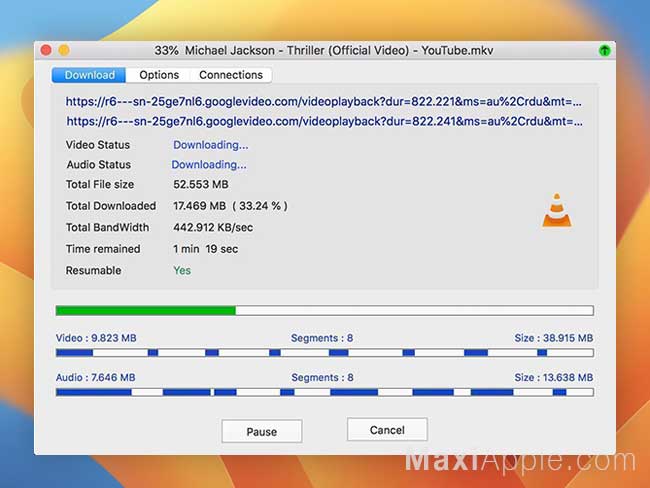Click the Video segments progress bar

325,353
